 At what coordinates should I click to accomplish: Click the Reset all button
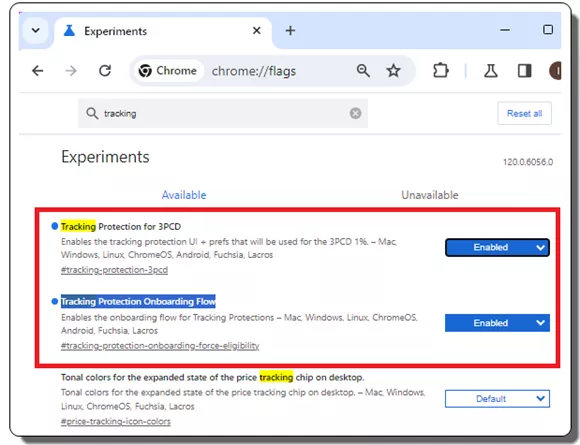coord(525,113)
